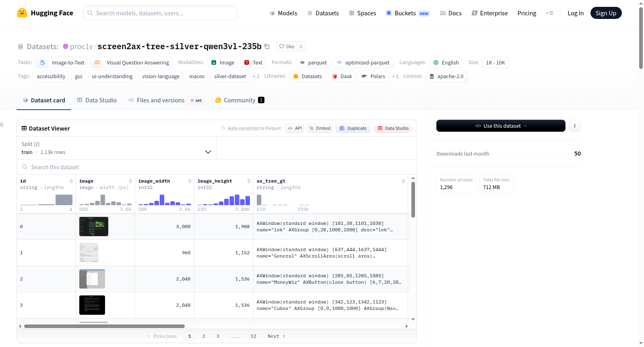This screenshot has height=347, width=644.
Task: Open the Datasets page in navigation
Action: coord(323,13)
